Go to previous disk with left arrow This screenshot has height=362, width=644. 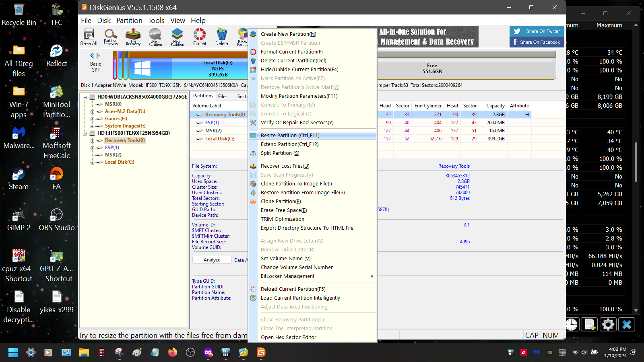click(92, 56)
